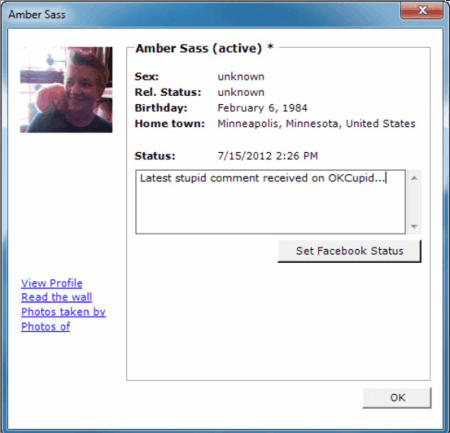
Task: Click the 'unknown' value next to Sex
Action: click(x=241, y=77)
